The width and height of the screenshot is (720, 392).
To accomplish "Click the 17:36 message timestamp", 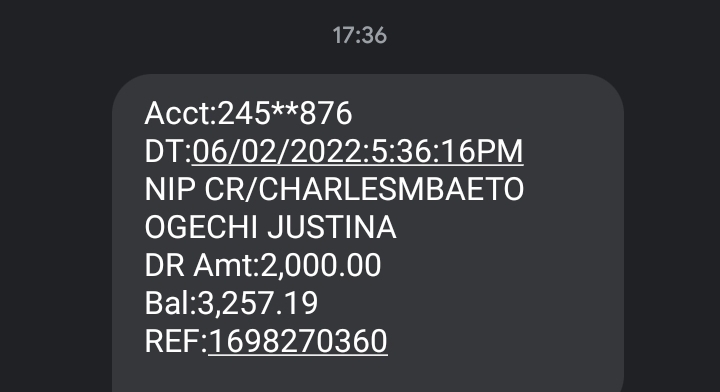I will click(x=360, y=35).
